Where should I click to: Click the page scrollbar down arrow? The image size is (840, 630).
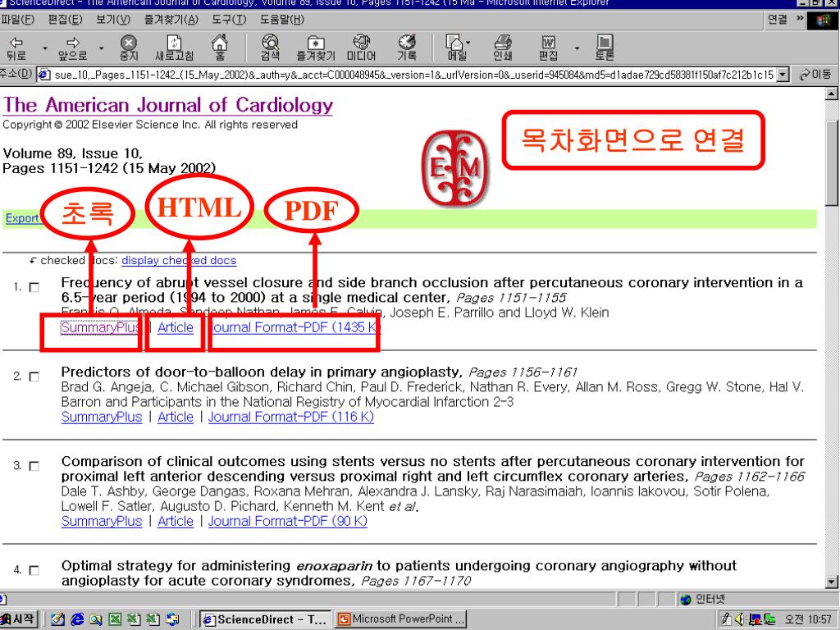click(832, 582)
